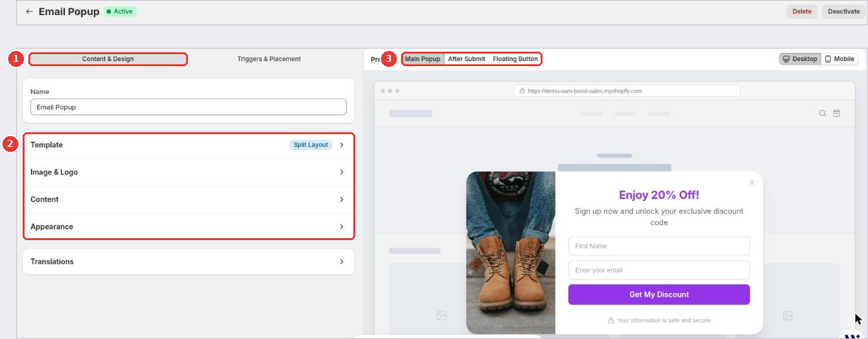The height and width of the screenshot is (339, 868).
Task: Click the Name input field
Action: (x=189, y=107)
